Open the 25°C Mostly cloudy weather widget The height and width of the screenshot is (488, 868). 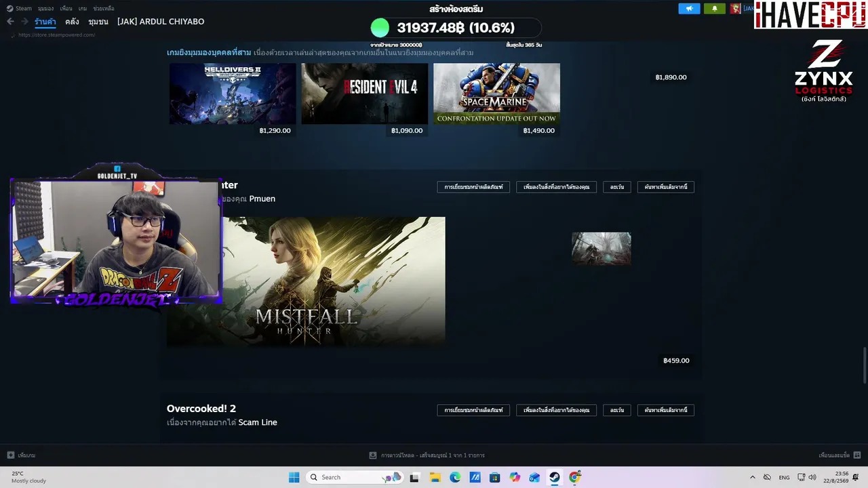coord(28,477)
